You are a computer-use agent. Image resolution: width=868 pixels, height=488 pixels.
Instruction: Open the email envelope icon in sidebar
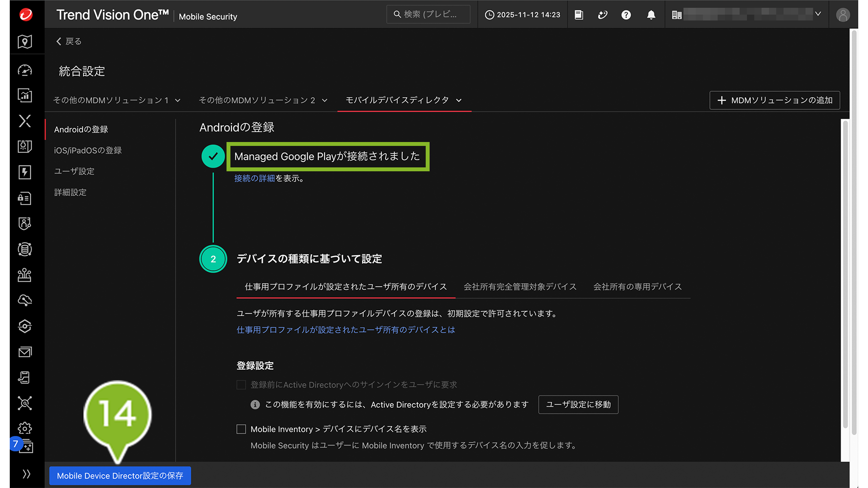click(25, 352)
